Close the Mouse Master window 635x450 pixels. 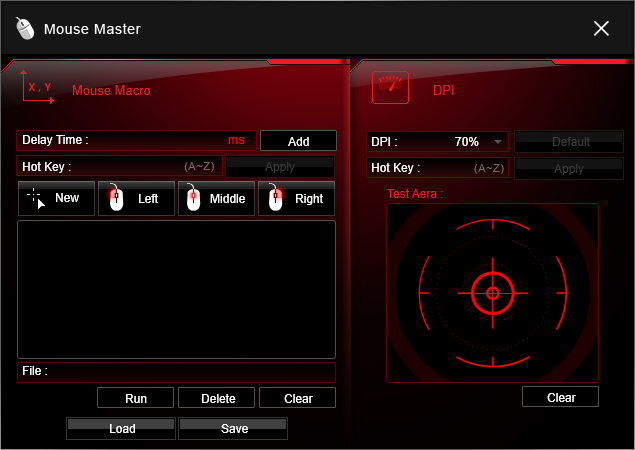pos(601,28)
